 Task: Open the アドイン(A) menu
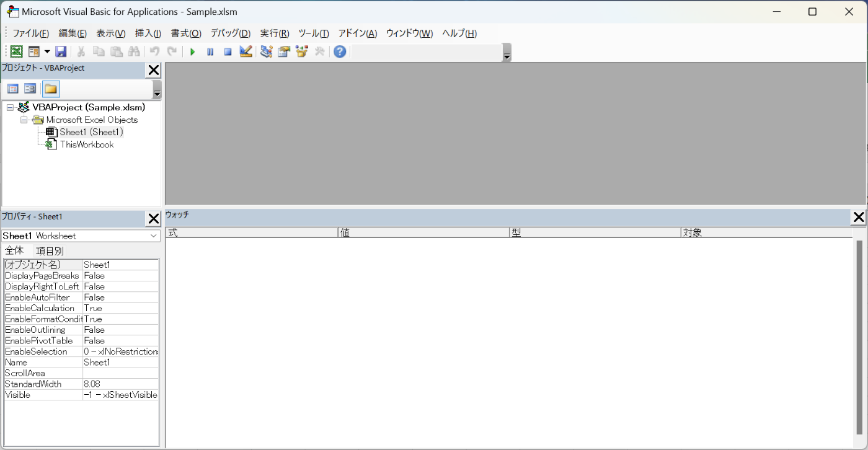click(x=358, y=33)
